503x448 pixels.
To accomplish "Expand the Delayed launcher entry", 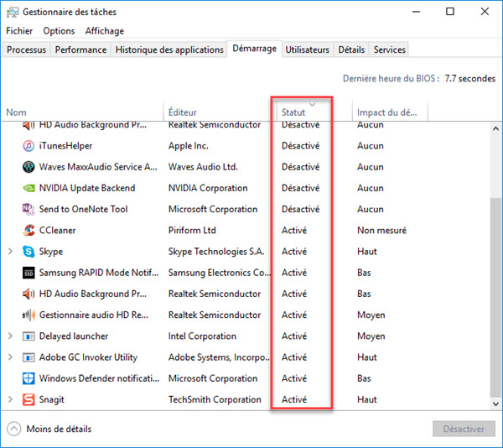I will coord(11,336).
